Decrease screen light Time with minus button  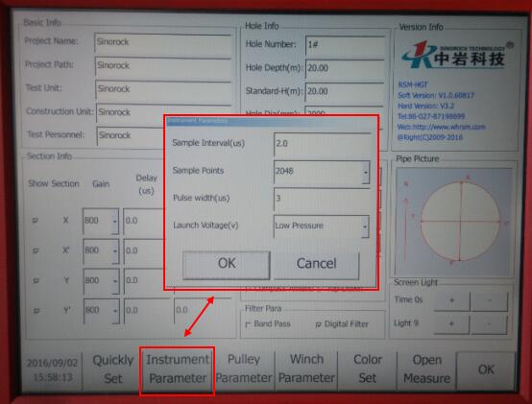489,300
